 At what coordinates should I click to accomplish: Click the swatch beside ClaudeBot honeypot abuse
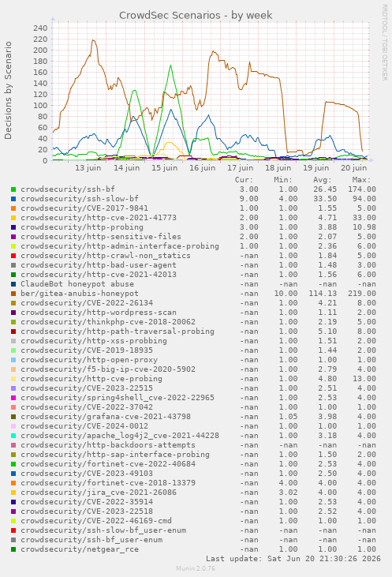pyautogui.click(x=13, y=284)
